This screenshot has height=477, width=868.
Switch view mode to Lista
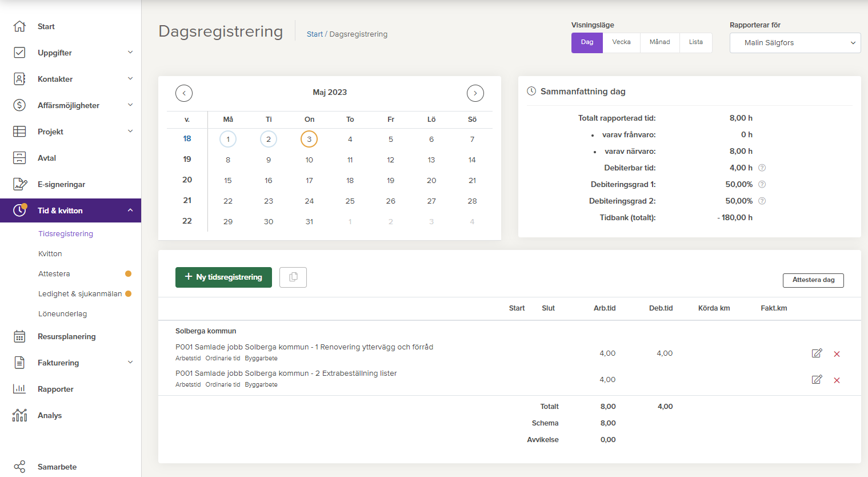point(695,42)
